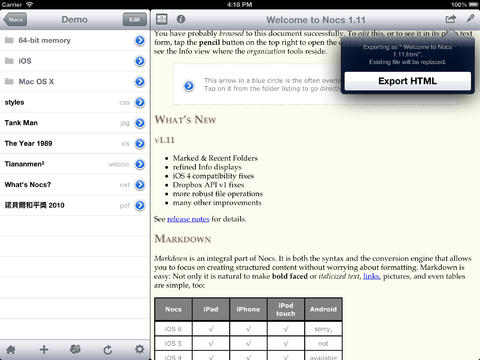Viewport: 480px width, 360px height.
Task: Open details arrow for styles file
Action: (x=140, y=103)
